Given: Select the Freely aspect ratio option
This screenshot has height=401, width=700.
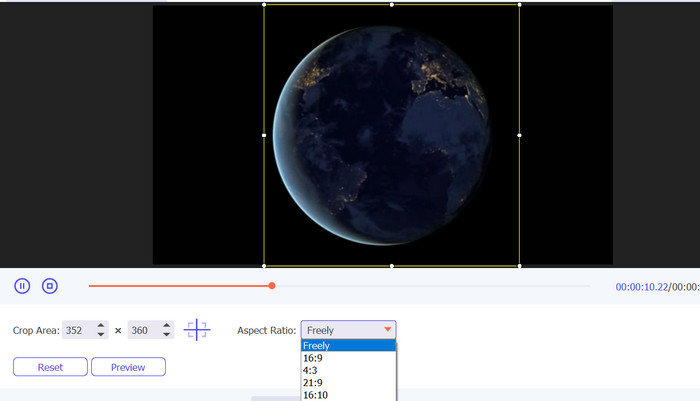Looking at the screenshot, I should (348, 346).
